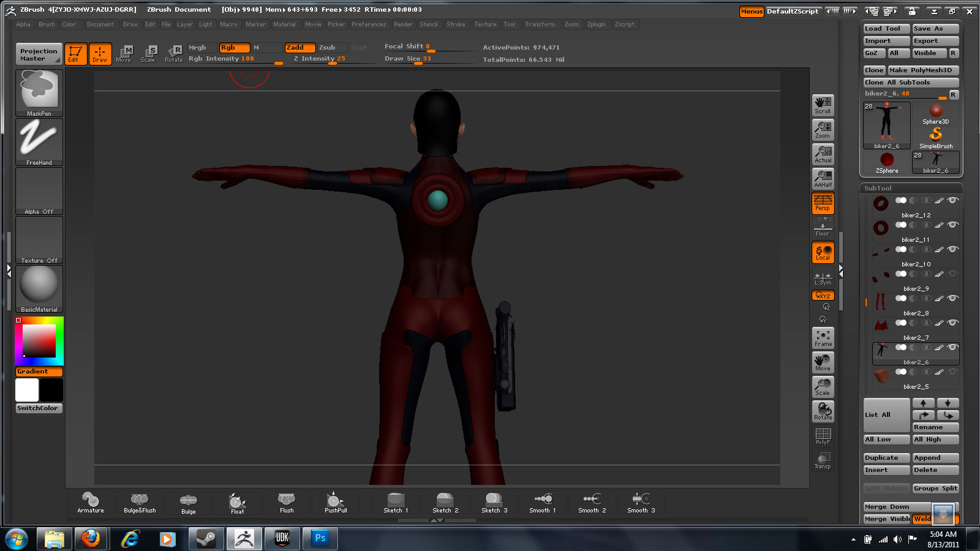Set canvas to Actual size
Viewport: 980px width, 551px height.
coord(823,154)
